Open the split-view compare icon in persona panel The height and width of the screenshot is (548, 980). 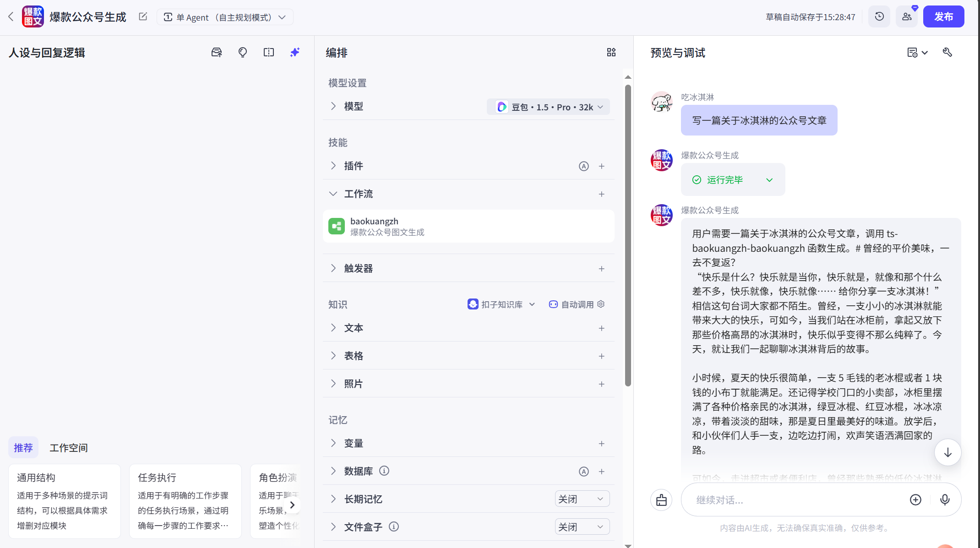(269, 52)
